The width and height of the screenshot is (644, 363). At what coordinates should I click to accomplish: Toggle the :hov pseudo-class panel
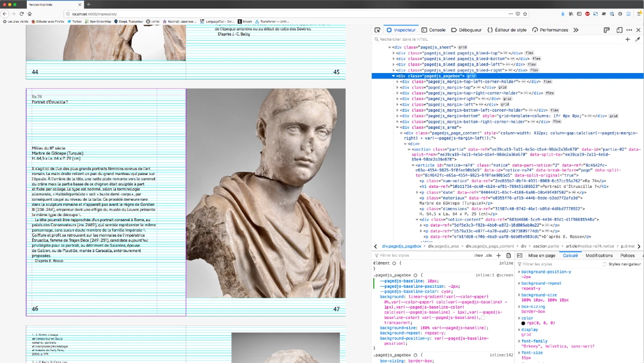point(478,256)
